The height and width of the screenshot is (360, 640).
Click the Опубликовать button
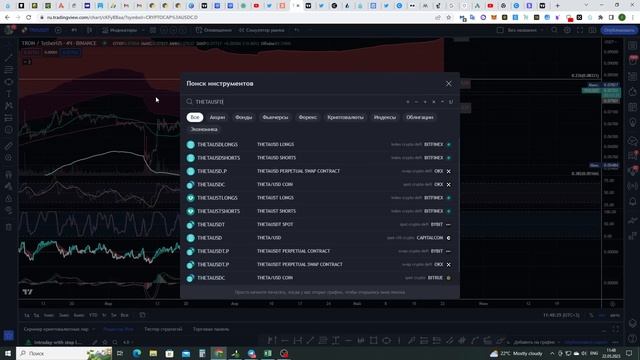(618, 30)
